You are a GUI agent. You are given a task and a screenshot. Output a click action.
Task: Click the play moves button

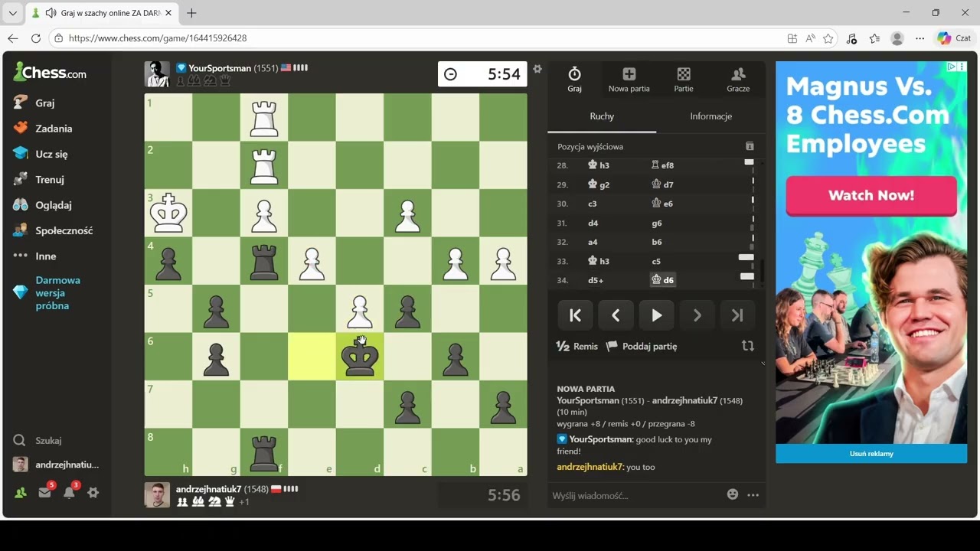656,315
